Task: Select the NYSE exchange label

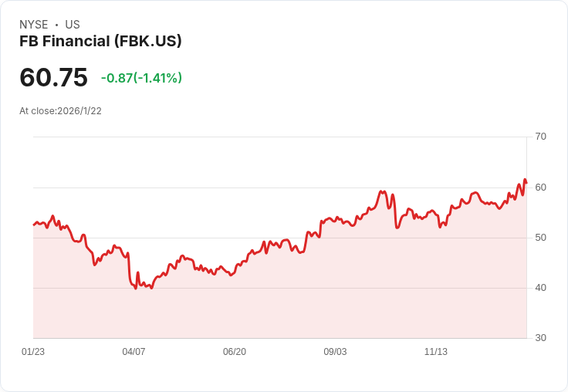Action: coord(34,25)
